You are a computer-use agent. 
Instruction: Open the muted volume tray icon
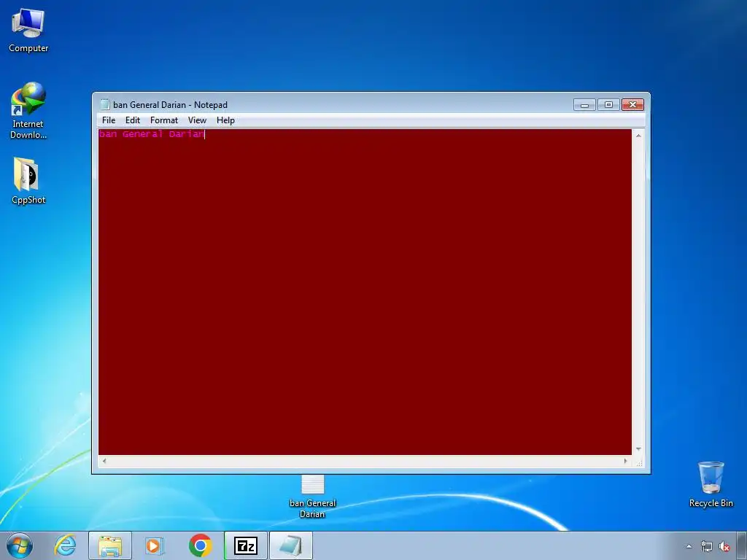point(724,546)
